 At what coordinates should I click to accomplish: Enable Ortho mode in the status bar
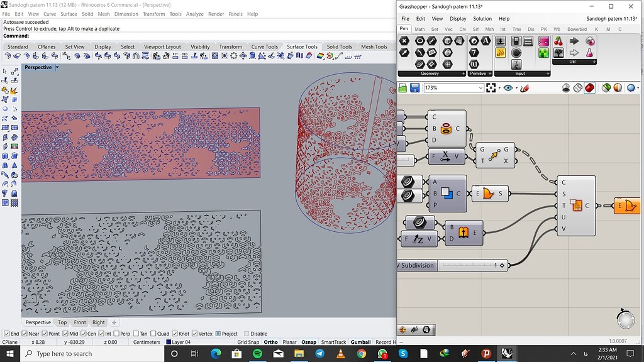(271, 342)
